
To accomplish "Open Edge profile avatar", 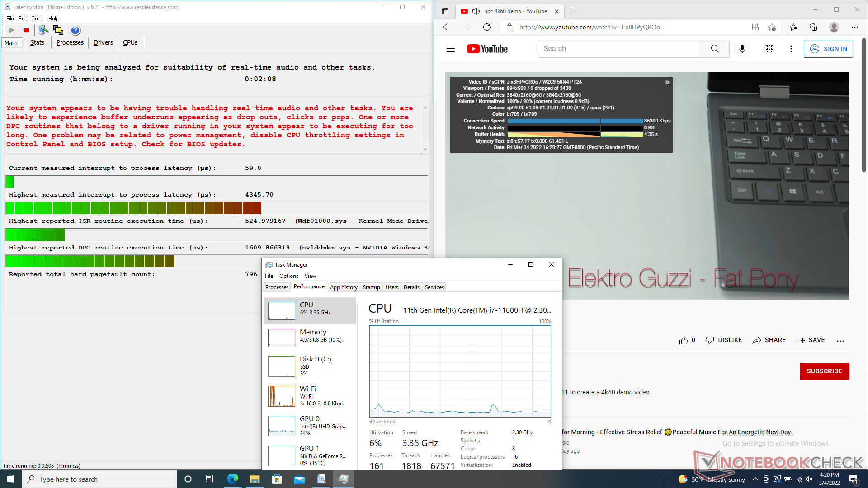I will tap(834, 27).
